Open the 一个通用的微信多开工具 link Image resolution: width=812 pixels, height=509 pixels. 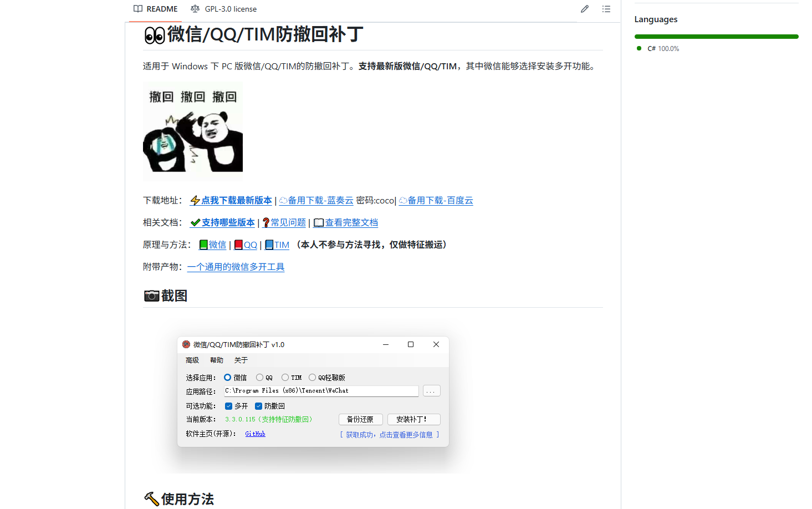click(236, 267)
